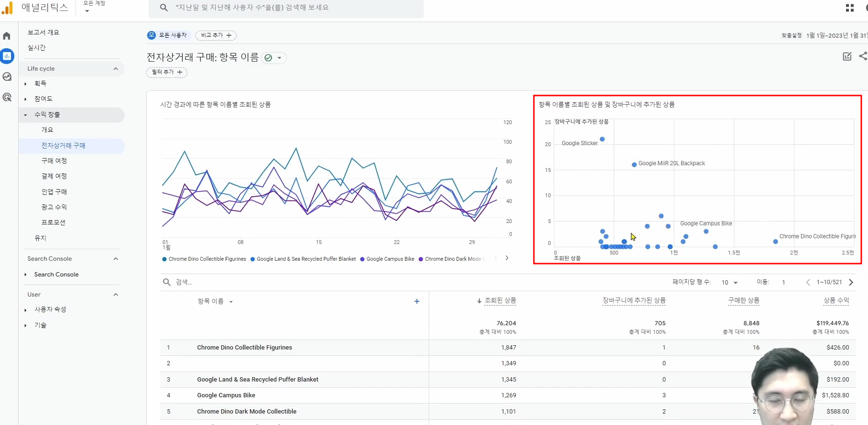Collapse the User section header
868x425 pixels.
tap(72, 295)
